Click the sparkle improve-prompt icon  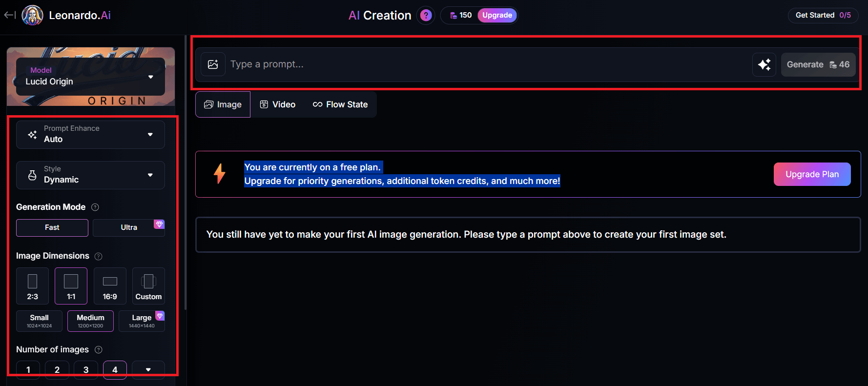764,64
